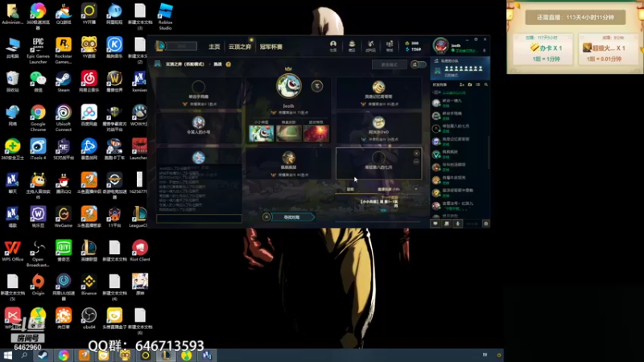
Task: Open Steam from the desktop icons
Action: pos(64,81)
